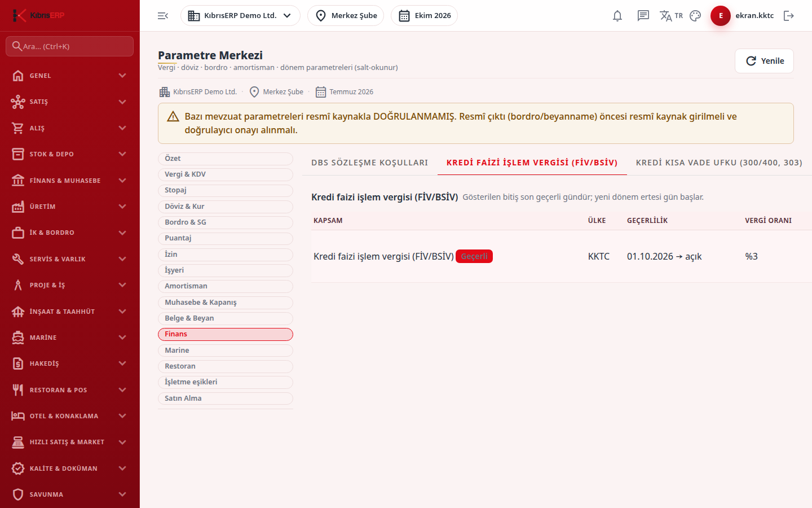The width and height of the screenshot is (812, 508).
Task: Switch to DBS SÖZLEŞME KOŞULLARI tab
Action: [370, 163]
